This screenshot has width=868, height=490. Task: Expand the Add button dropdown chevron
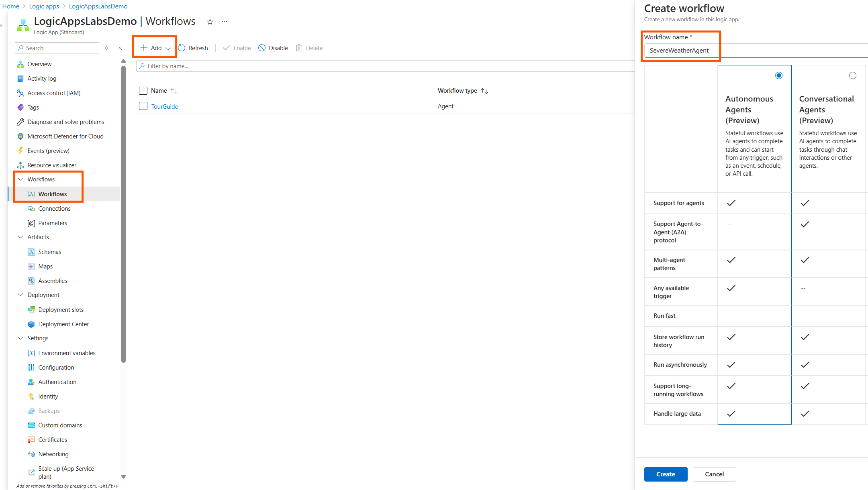tap(168, 48)
